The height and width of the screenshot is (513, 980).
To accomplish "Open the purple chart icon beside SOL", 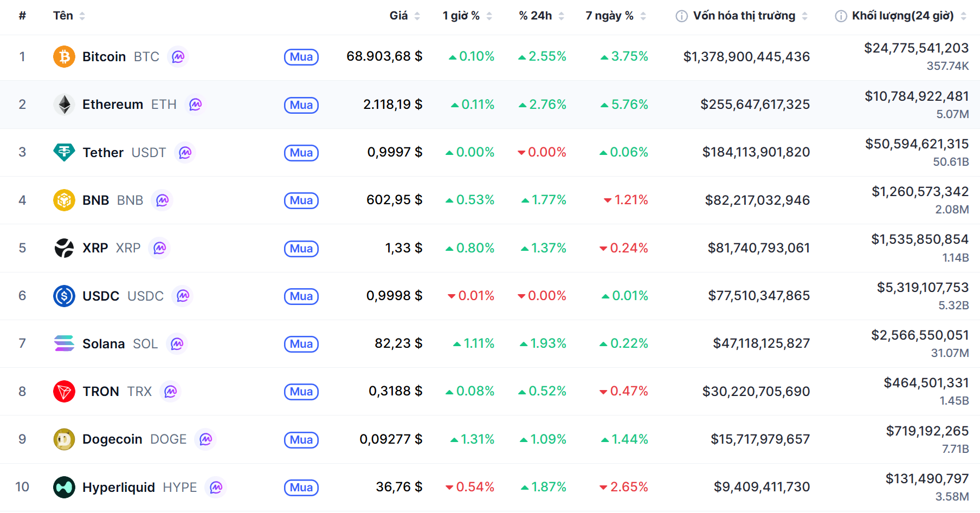I will 177,343.
